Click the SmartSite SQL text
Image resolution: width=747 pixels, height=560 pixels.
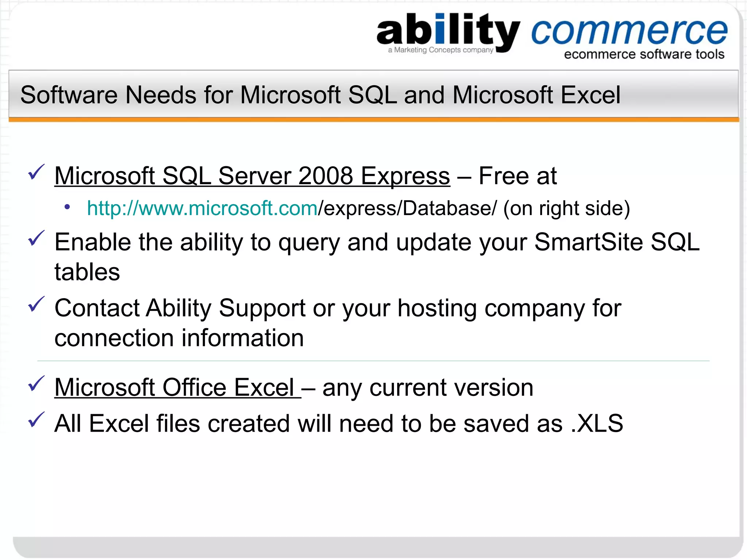point(616,242)
